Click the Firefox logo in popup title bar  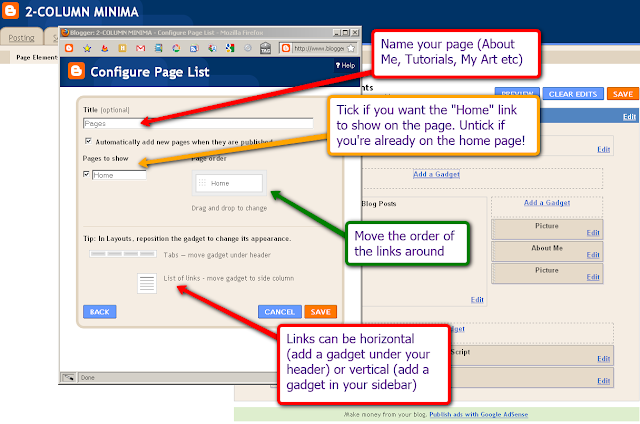click(x=65, y=32)
